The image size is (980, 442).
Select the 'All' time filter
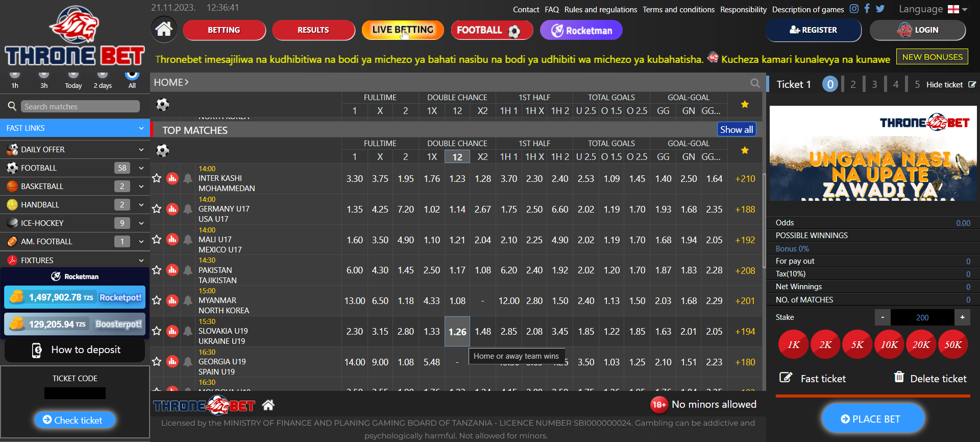coord(132,80)
